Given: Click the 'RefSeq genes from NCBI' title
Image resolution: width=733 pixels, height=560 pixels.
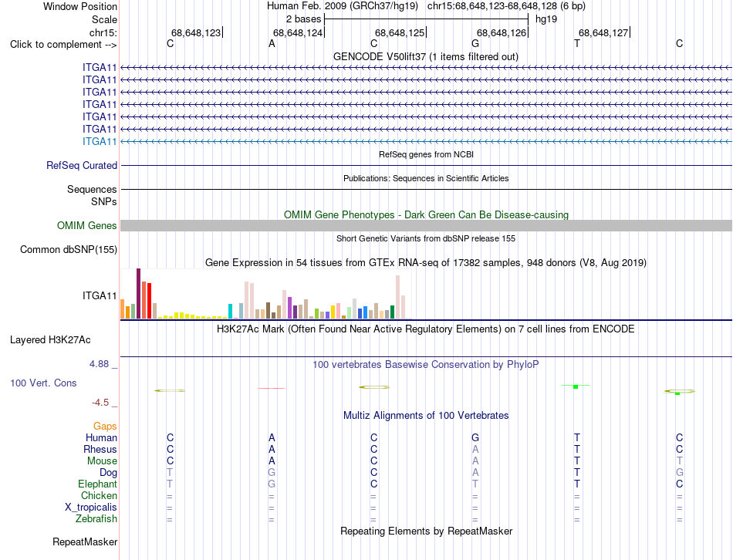Looking at the screenshot, I should point(427,154).
